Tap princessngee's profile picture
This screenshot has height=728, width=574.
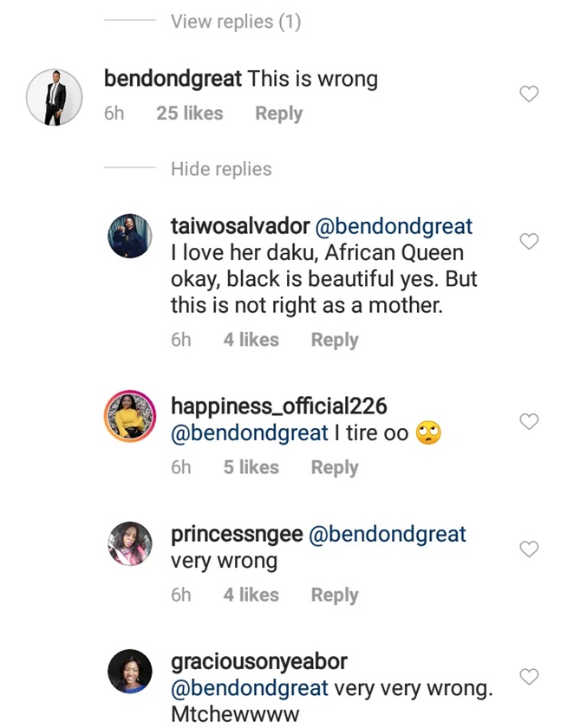[131, 543]
